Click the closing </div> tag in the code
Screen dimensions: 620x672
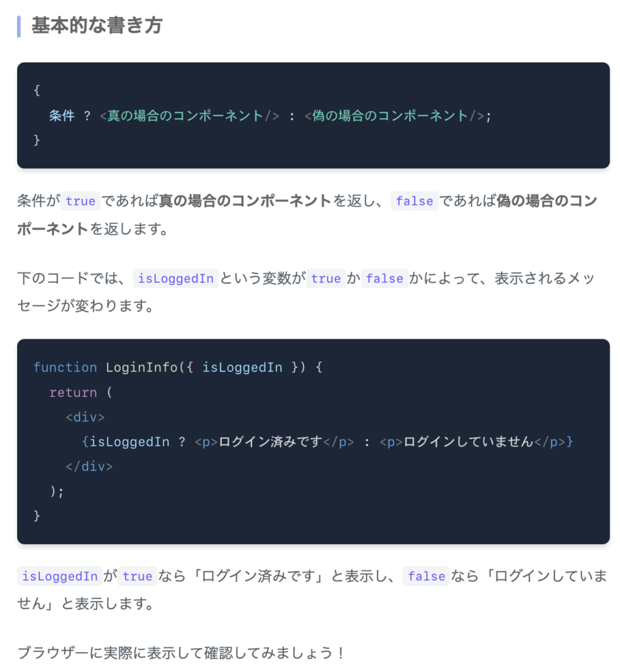(89, 467)
